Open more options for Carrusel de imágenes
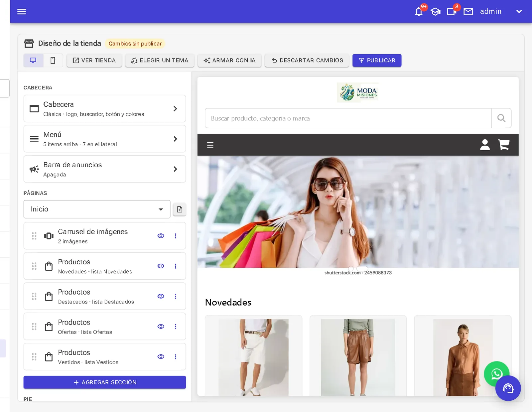This screenshot has width=532, height=412. click(x=176, y=236)
